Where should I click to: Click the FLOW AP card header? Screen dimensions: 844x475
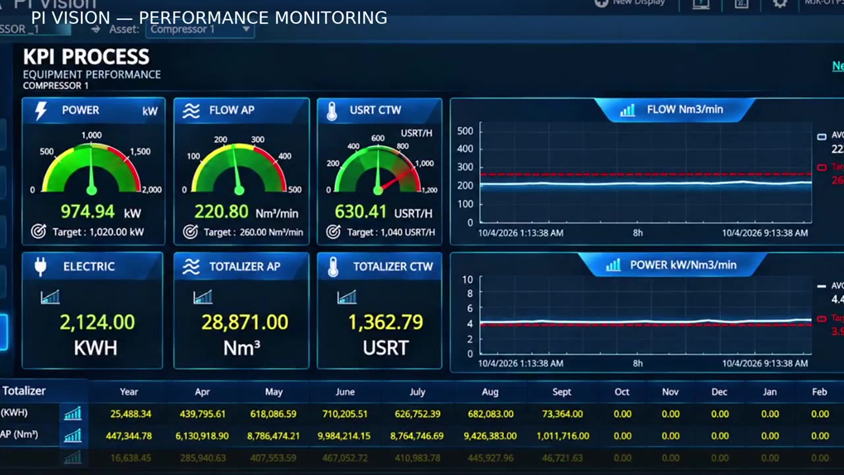[242, 110]
